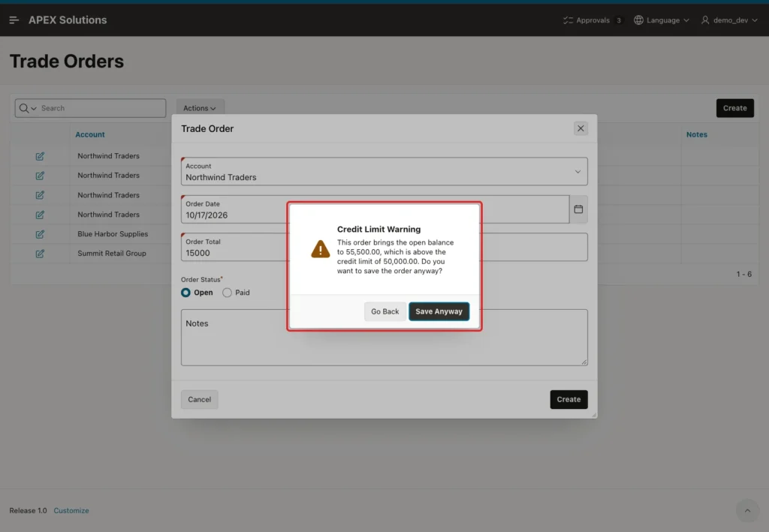Click the demo_dev user icon
769x532 pixels.
click(704, 20)
